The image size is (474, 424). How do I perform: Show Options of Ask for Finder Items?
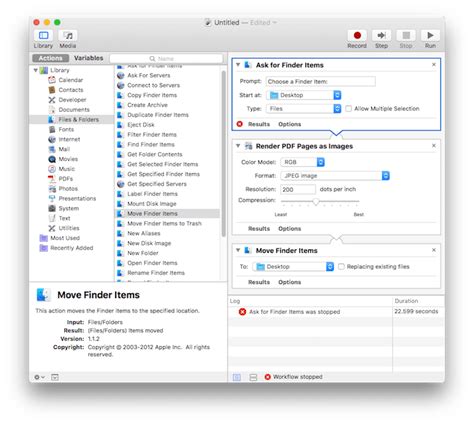pos(290,124)
